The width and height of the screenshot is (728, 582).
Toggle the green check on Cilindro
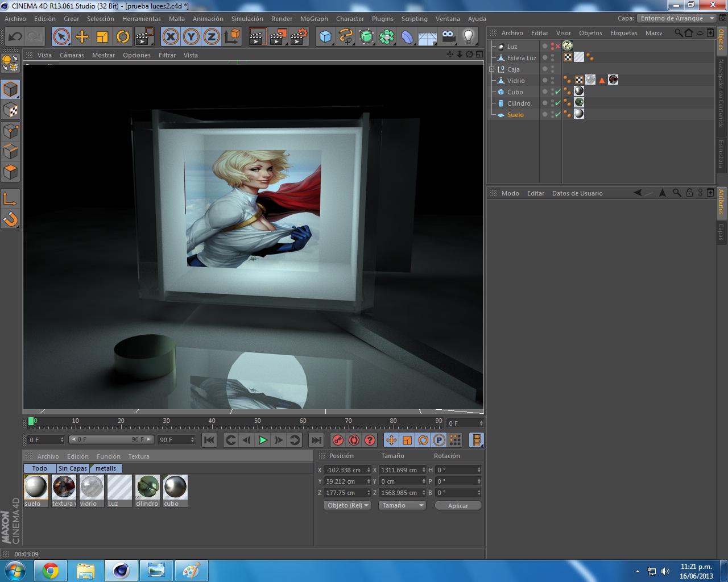point(558,103)
